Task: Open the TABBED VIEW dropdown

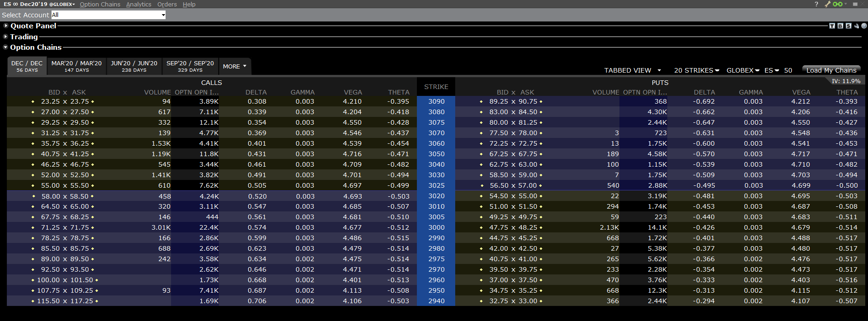Action: (x=633, y=70)
